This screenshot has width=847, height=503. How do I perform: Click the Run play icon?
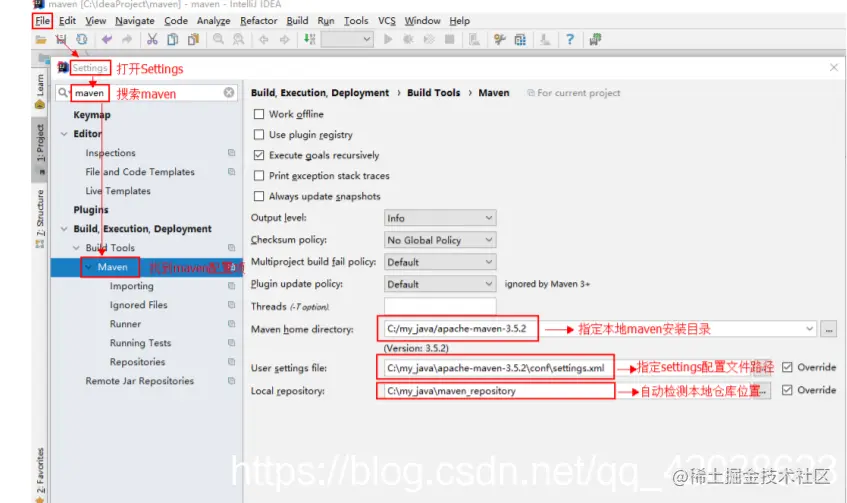[x=388, y=39]
